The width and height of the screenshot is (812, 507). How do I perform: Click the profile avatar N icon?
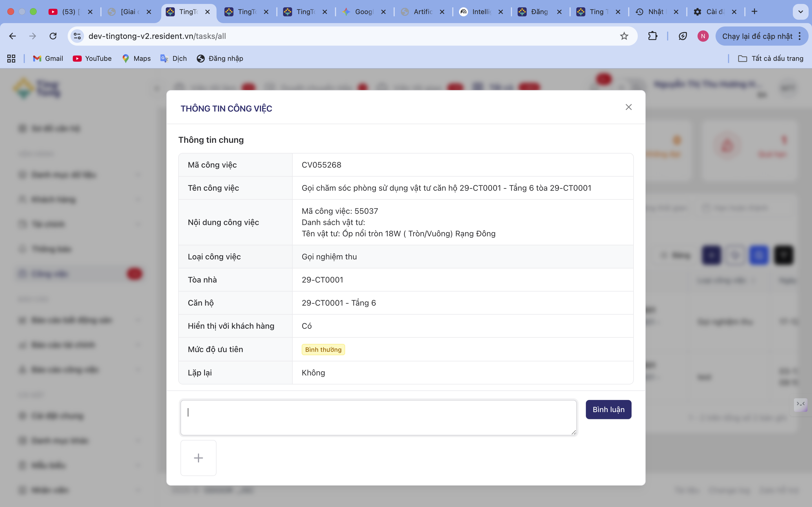tap(703, 36)
